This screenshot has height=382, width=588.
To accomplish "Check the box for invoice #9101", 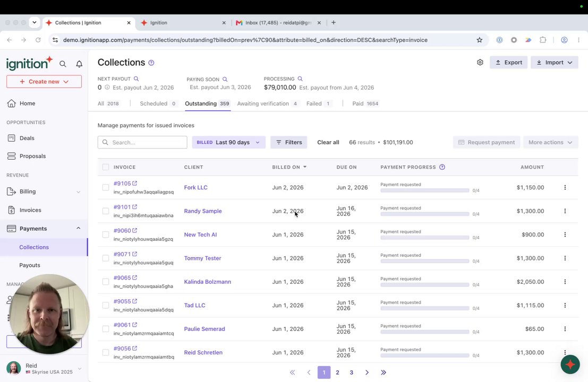I will (x=105, y=211).
